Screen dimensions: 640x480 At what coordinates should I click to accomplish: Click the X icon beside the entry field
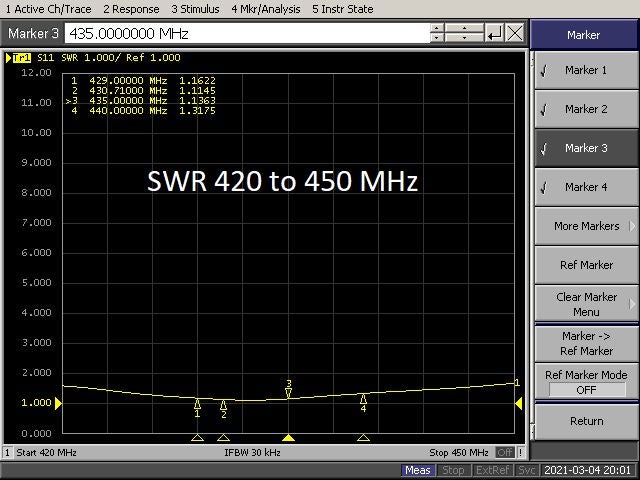point(515,33)
